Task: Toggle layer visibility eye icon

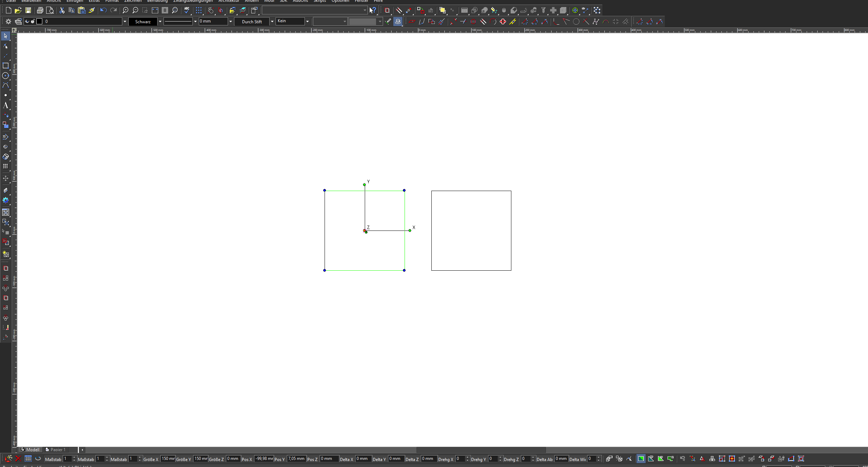Action: (27, 21)
